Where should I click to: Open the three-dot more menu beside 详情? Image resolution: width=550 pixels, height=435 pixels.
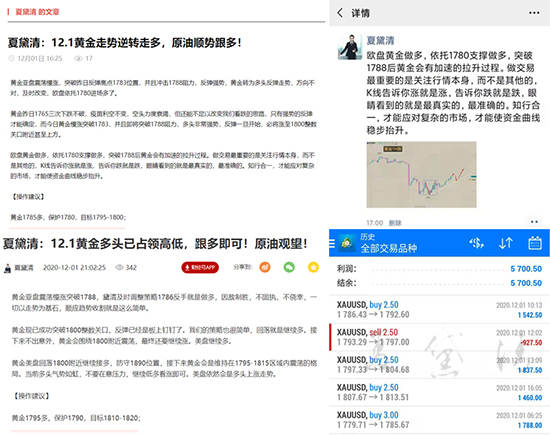tap(534, 13)
